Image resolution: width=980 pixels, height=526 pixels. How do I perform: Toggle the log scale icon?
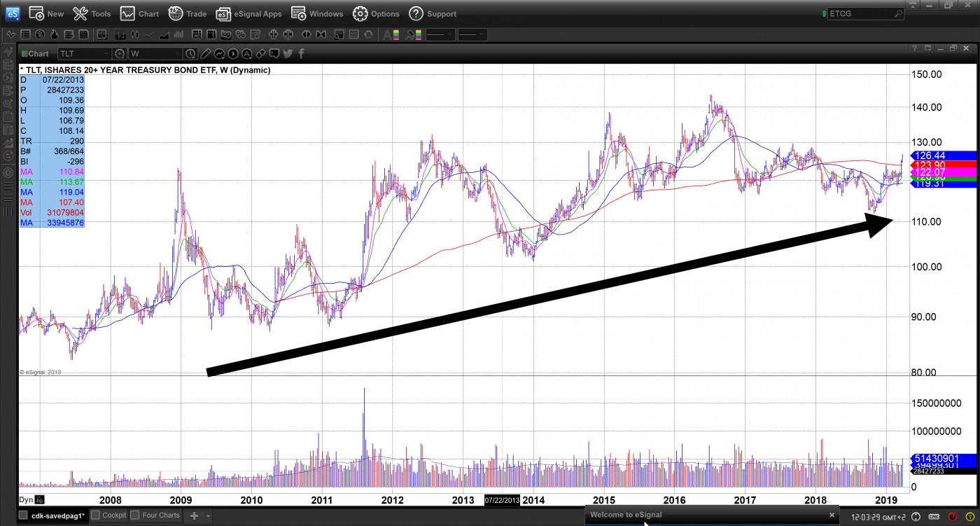point(225,34)
